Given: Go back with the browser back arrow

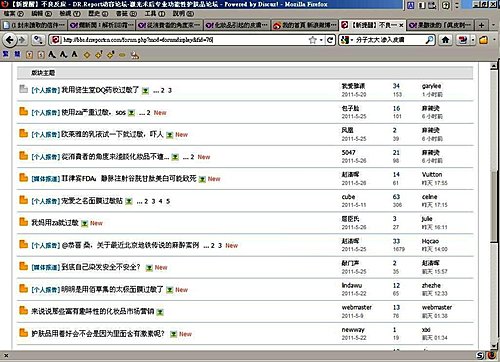Looking at the screenshot, I should tap(9, 40).
